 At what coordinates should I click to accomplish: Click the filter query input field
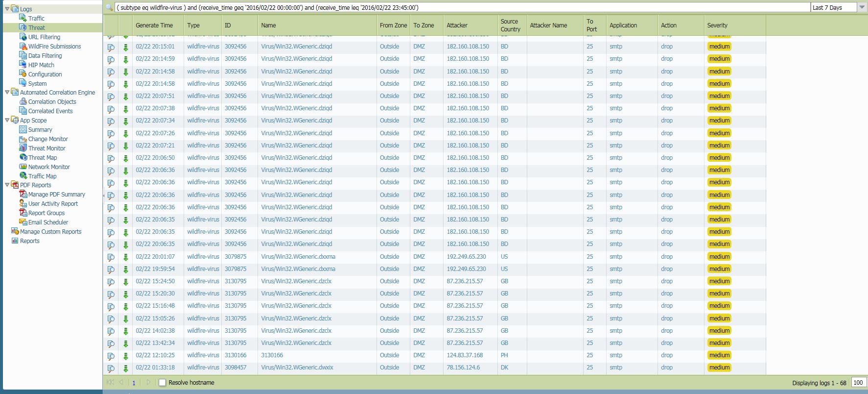[460, 7]
